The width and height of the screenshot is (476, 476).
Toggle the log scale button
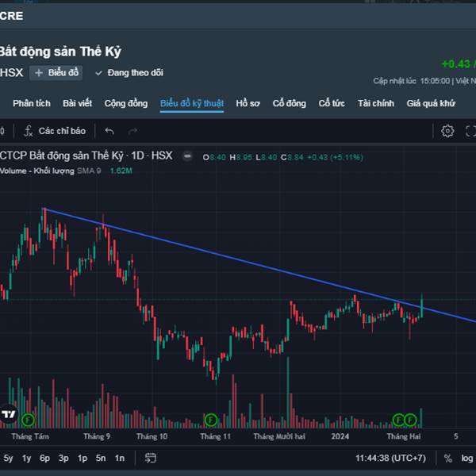tap(467, 458)
